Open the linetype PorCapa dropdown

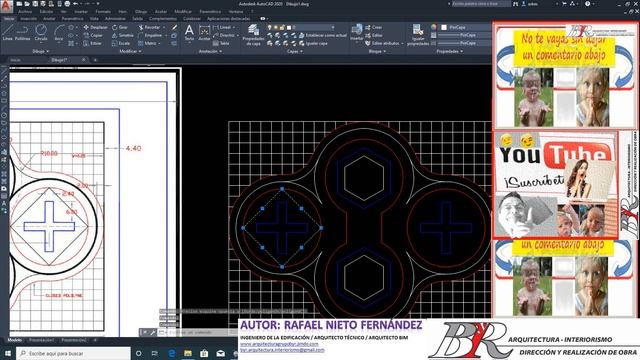[x=464, y=43]
